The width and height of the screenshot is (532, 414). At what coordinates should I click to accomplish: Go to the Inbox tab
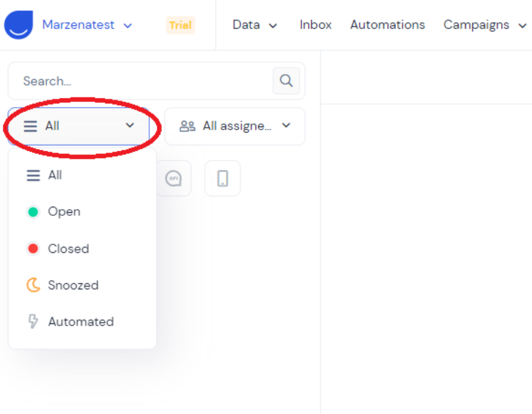pos(315,25)
